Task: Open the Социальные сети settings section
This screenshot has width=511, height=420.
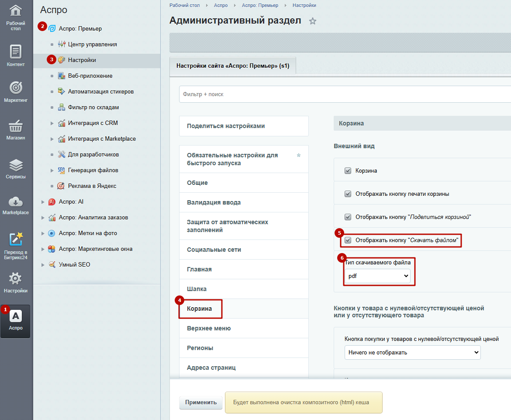Action: point(244,250)
